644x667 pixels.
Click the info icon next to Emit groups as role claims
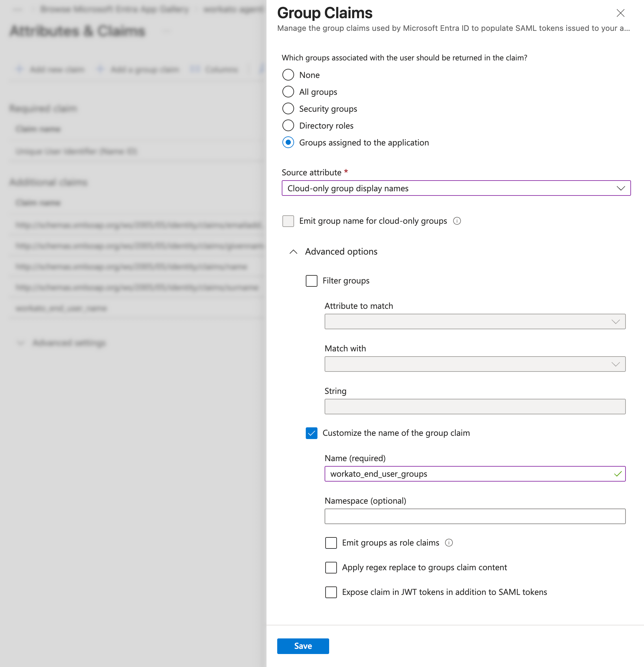pos(449,543)
